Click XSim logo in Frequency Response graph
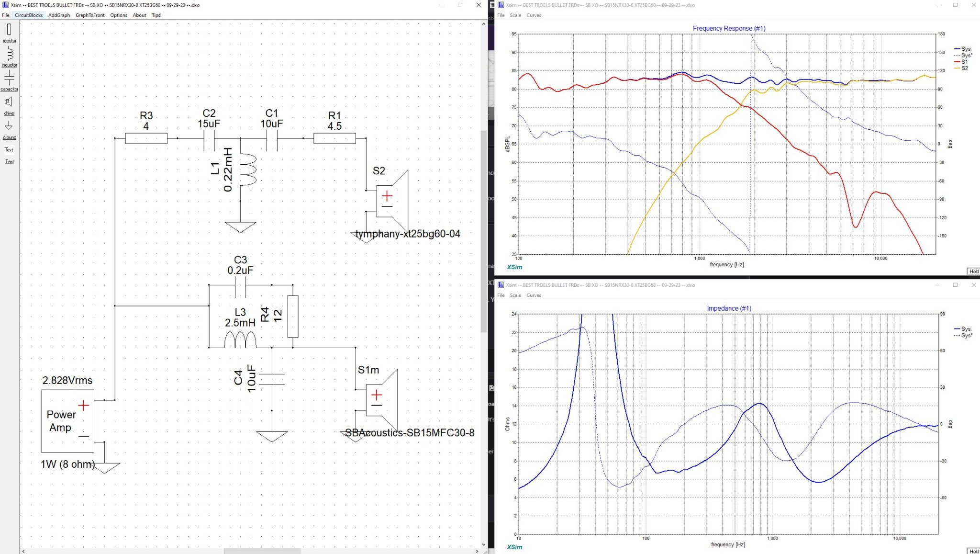This screenshot has height=554, width=980. (514, 267)
